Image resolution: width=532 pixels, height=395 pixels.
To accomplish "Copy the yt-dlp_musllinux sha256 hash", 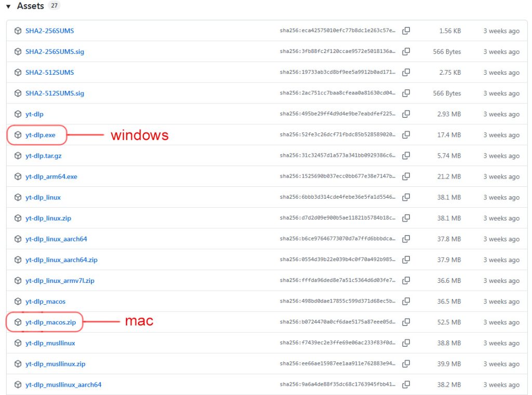I will [406, 343].
